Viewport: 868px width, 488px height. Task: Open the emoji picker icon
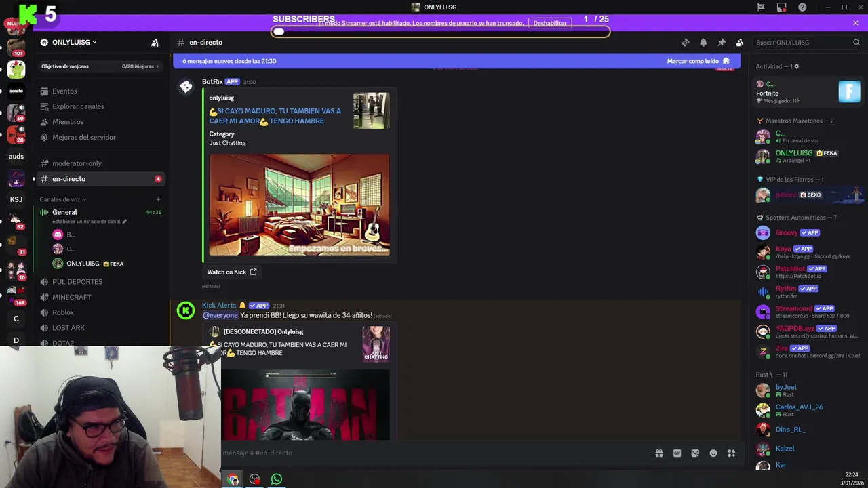tap(713, 453)
